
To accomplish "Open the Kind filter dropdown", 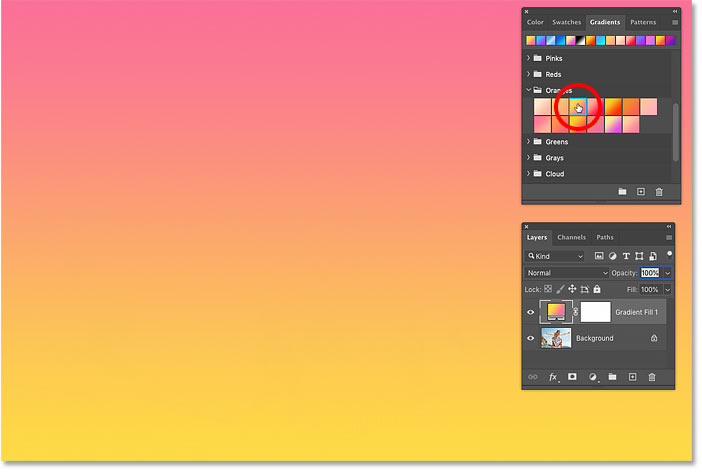I will click(555, 256).
